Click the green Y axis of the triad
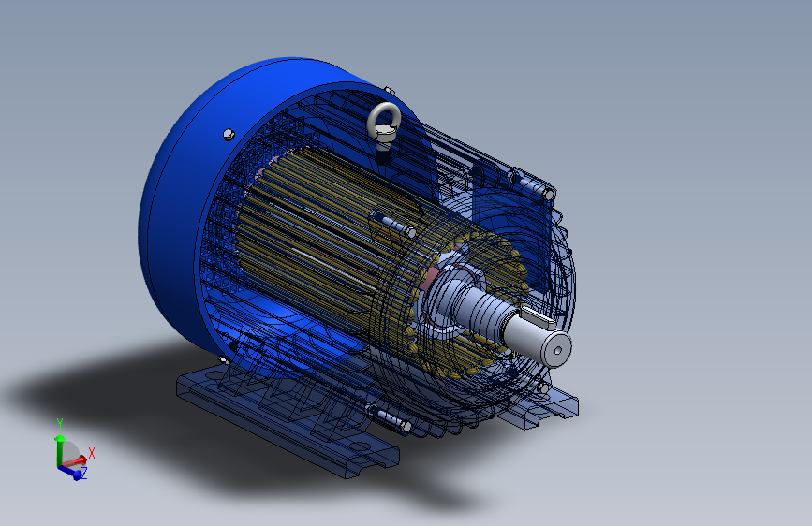Screen dimensions: 812x526 click(60, 450)
